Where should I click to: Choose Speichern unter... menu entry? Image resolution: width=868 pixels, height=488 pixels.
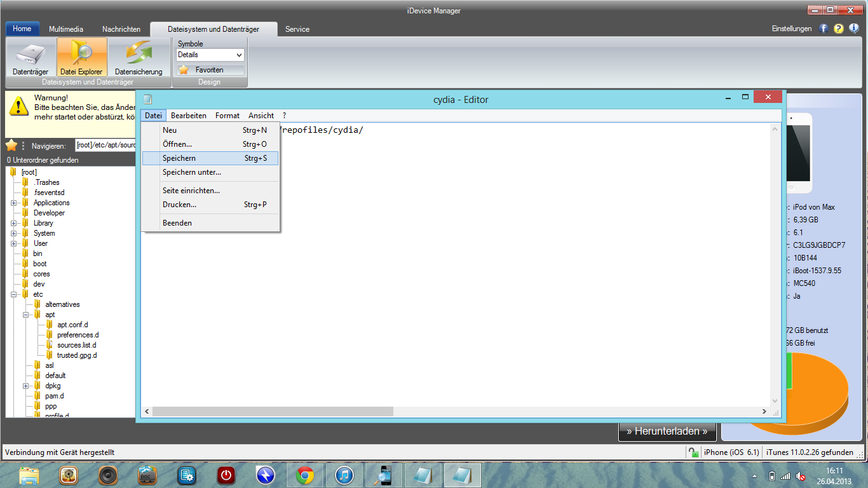210,172
